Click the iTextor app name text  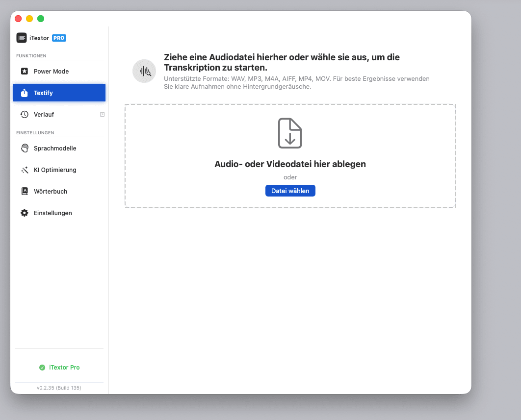(39, 38)
